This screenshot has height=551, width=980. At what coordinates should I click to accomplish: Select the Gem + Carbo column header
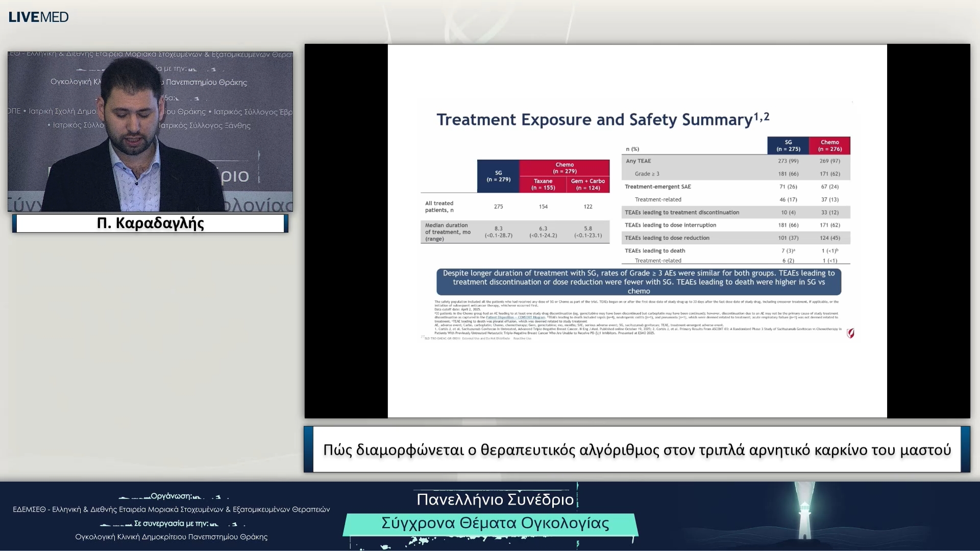pos(587,185)
